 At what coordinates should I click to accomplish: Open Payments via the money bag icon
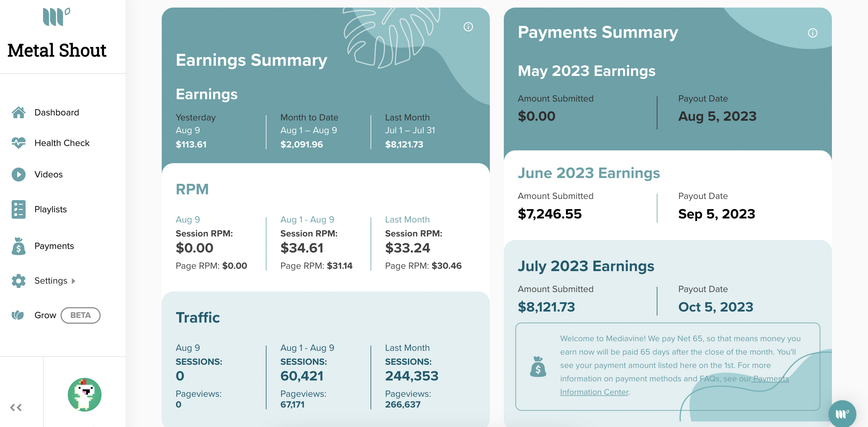[x=19, y=246]
